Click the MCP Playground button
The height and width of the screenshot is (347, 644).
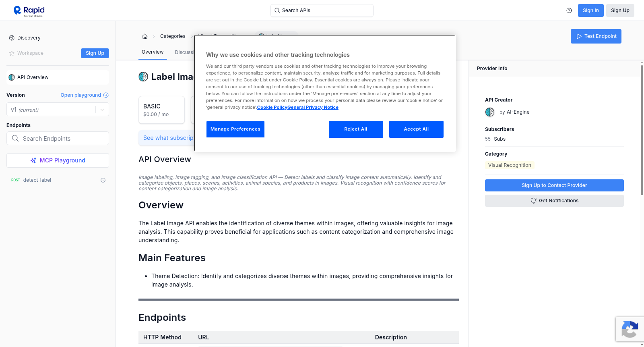click(x=58, y=160)
